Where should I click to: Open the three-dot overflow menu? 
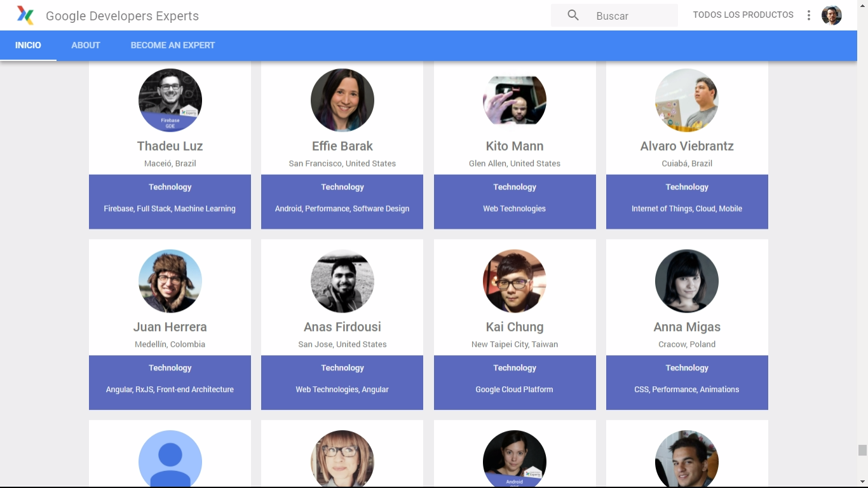click(x=809, y=15)
